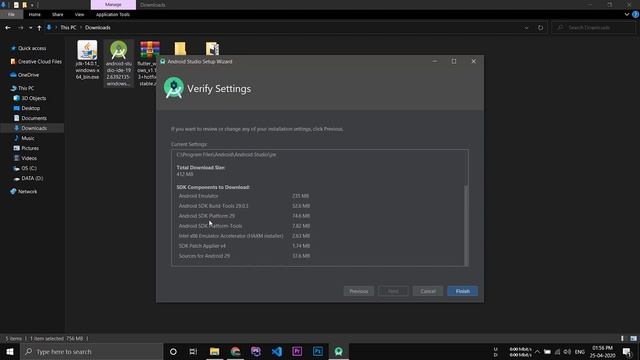Select Sources for Android 29 row

pyautogui.click(x=244, y=256)
